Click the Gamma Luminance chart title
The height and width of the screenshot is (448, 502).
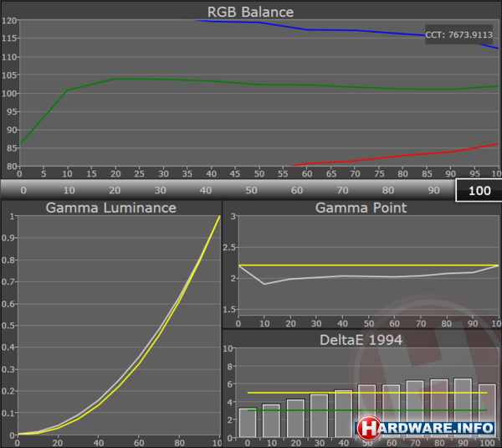tap(111, 208)
